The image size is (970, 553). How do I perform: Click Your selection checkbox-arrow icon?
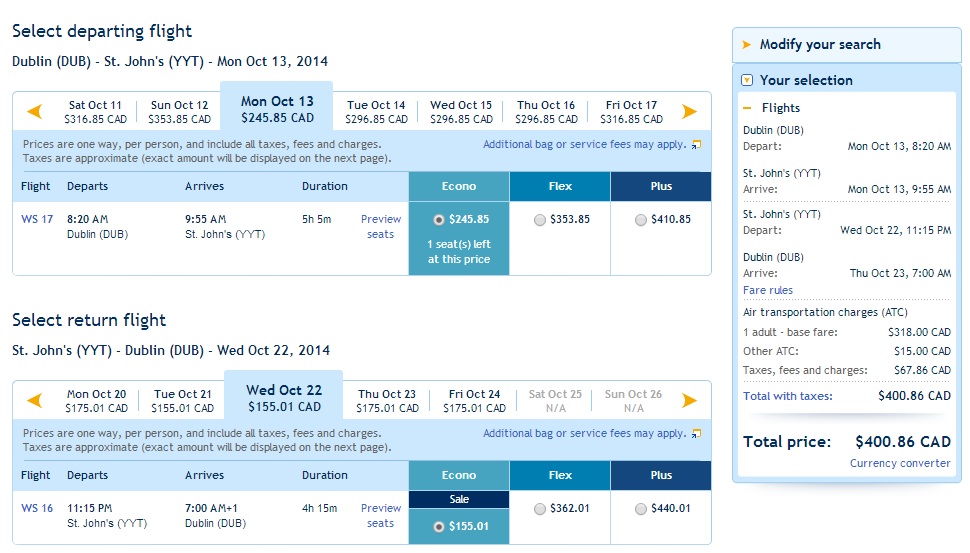point(747,80)
